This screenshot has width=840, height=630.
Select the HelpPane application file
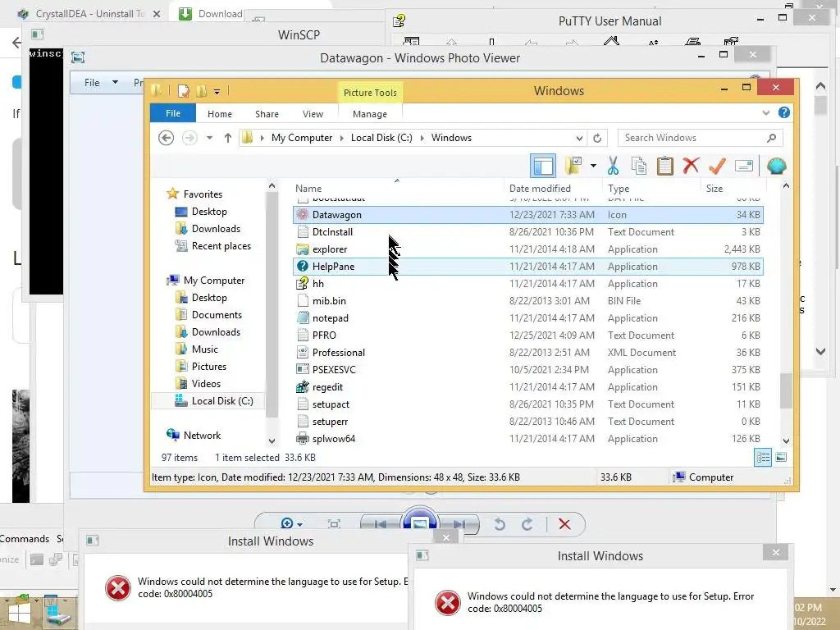click(x=527, y=267)
